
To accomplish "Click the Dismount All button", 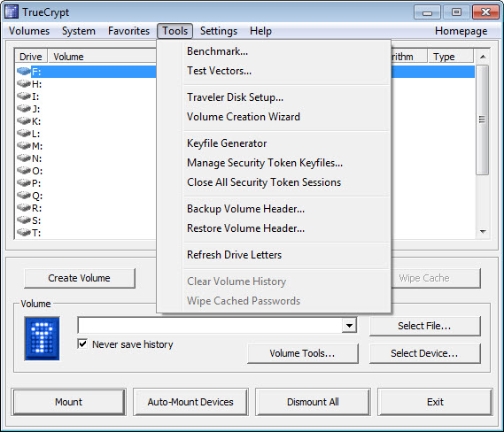I will tap(313, 402).
